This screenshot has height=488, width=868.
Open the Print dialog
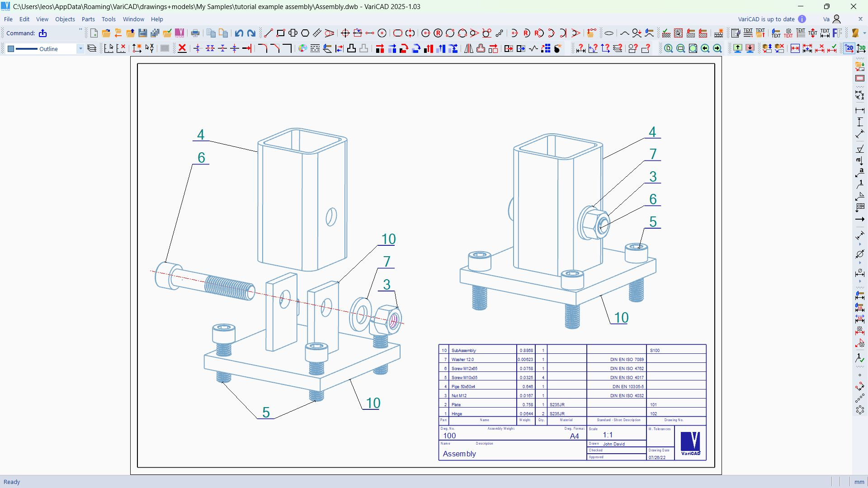point(195,33)
